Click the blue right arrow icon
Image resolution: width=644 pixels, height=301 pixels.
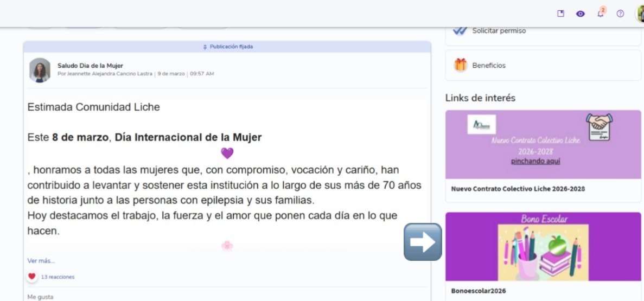tap(423, 242)
